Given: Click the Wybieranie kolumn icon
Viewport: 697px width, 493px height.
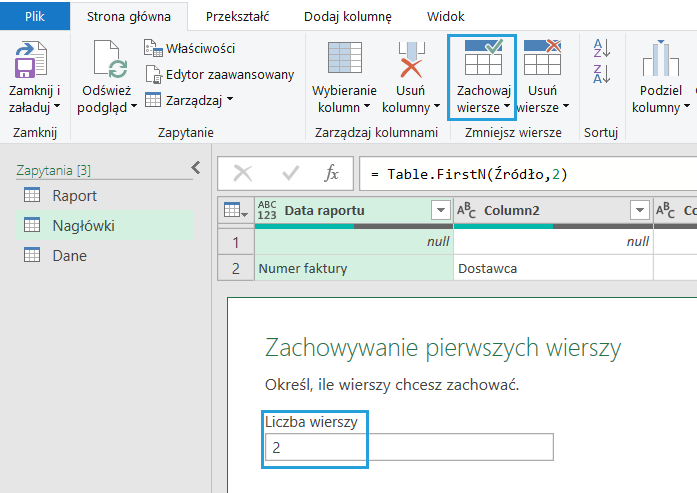Looking at the screenshot, I should click(x=345, y=60).
